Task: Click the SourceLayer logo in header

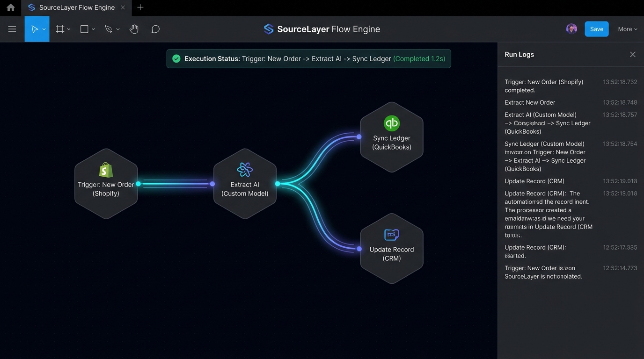Action: click(x=269, y=29)
